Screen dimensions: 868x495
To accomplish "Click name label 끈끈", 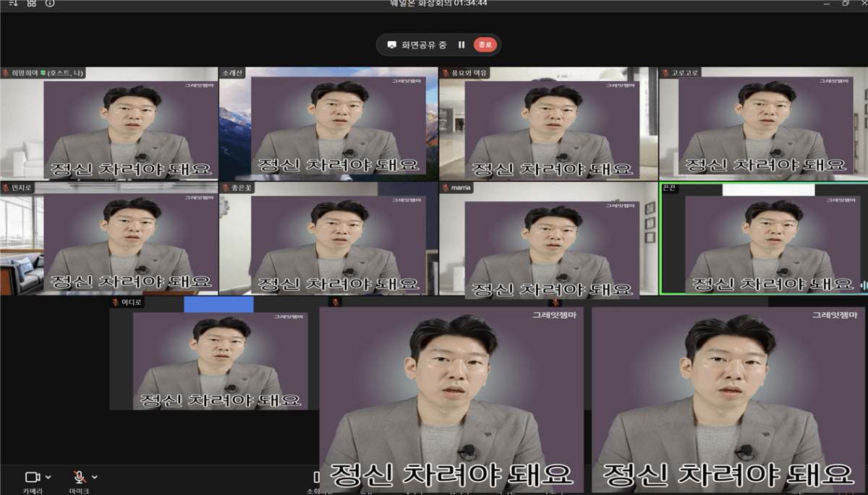I will point(671,188).
